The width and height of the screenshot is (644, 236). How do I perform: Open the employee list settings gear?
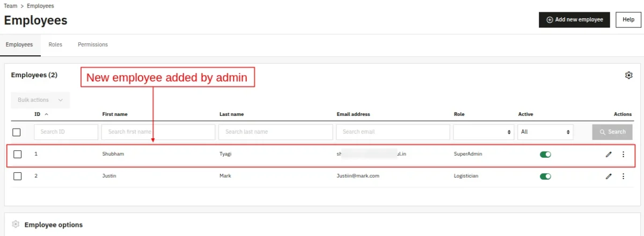(629, 75)
